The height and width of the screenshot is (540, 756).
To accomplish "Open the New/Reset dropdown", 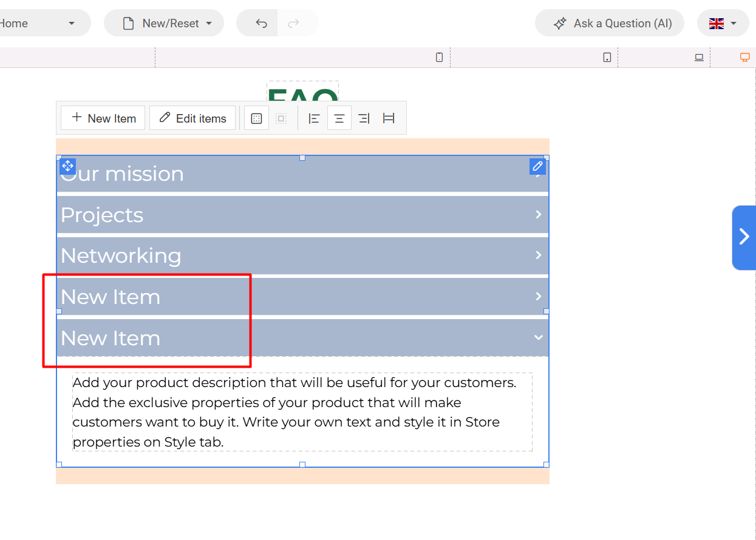I will pyautogui.click(x=164, y=24).
